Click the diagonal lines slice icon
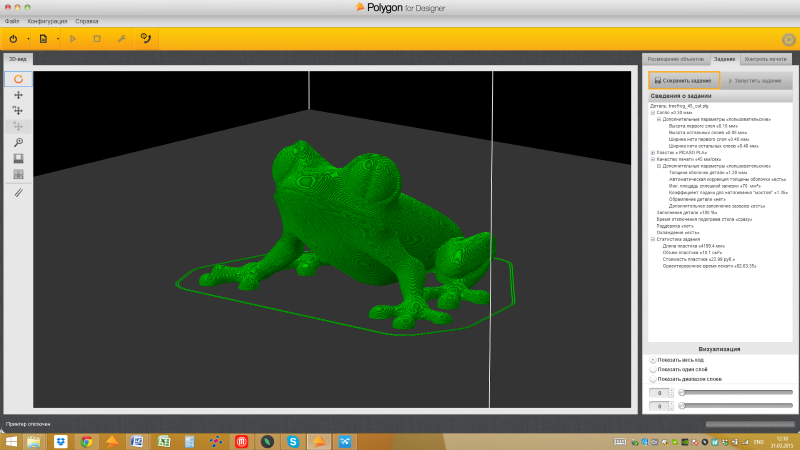Viewport: 800px width, 450px height. (18, 193)
